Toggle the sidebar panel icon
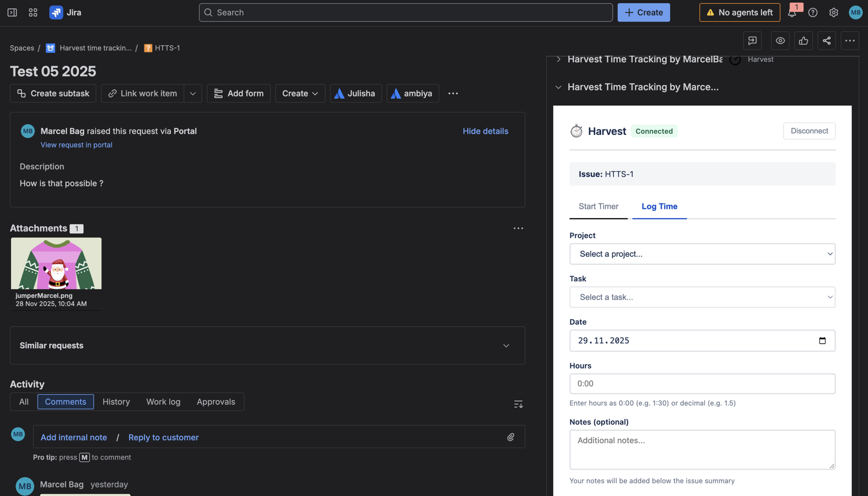The image size is (868, 496). point(12,12)
